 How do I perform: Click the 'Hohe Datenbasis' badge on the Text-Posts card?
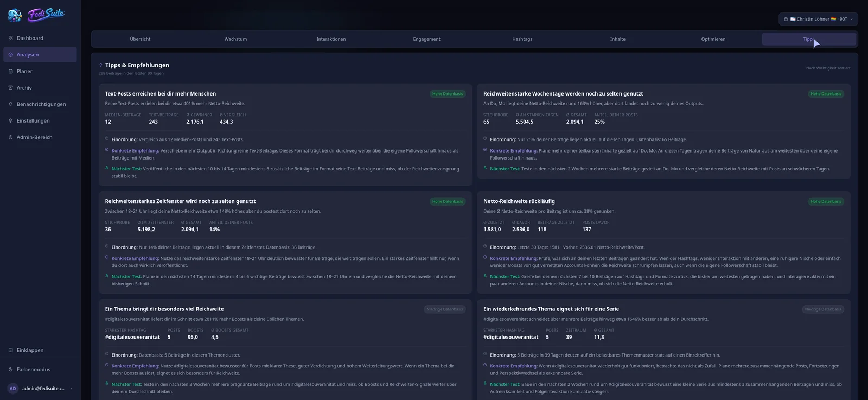coord(448,94)
